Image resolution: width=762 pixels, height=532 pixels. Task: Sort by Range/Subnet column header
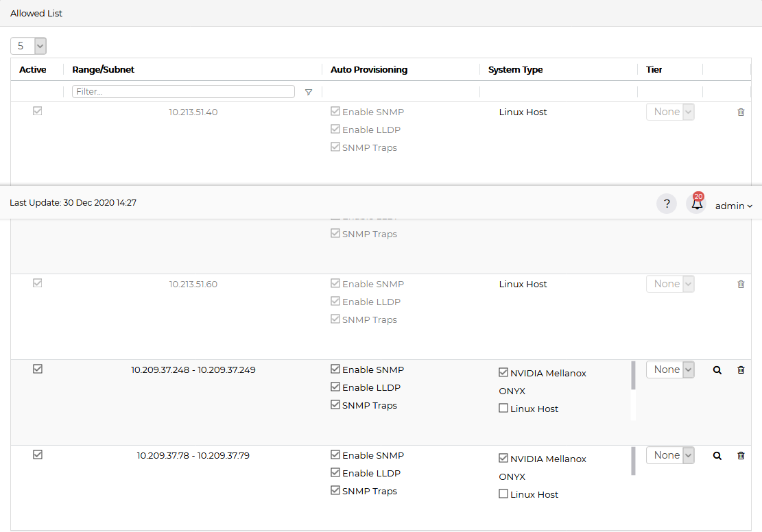pyautogui.click(x=104, y=70)
